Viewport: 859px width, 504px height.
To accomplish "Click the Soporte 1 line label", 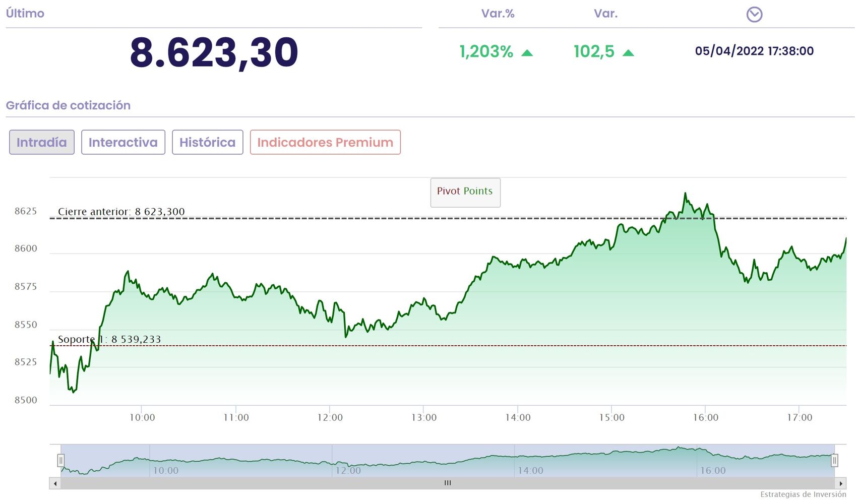I will [x=109, y=339].
